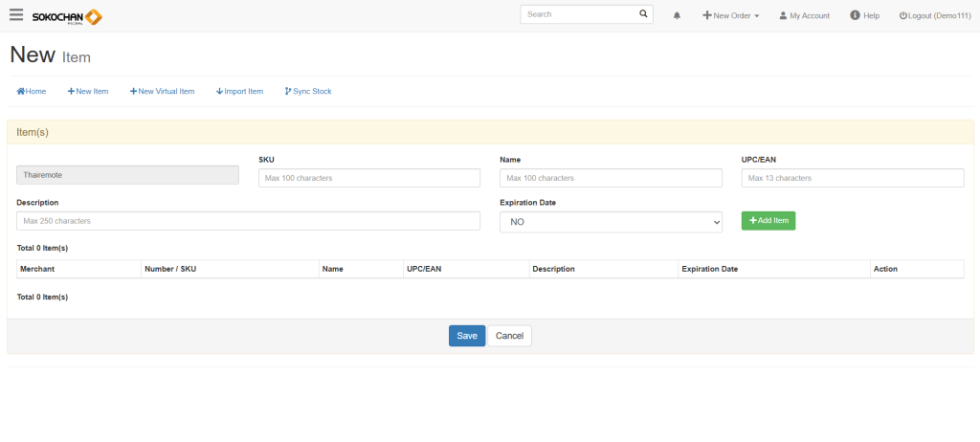Open the New Virtual Item page
980x442 pixels.
click(162, 92)
